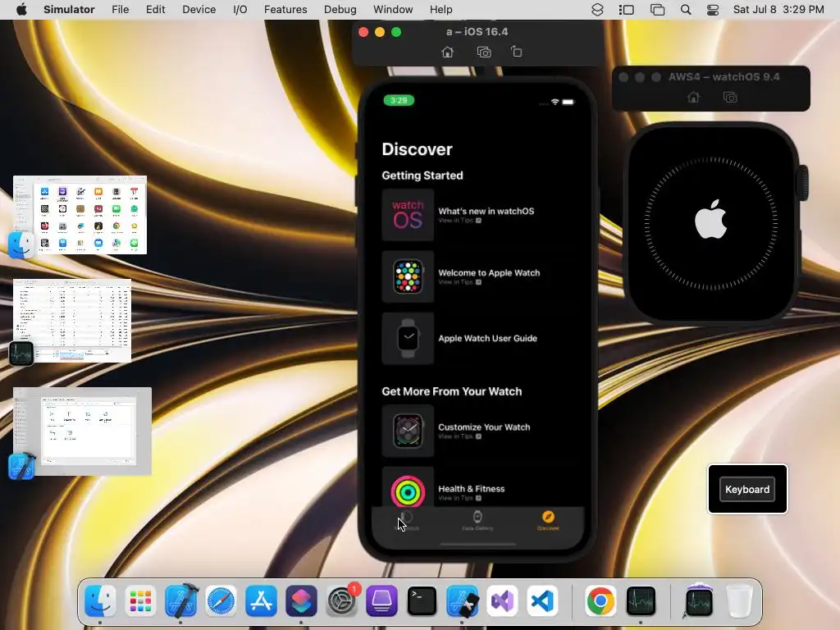Open Finder from the Dock
This screenshot has height=630, width=840.
[100, 600]
